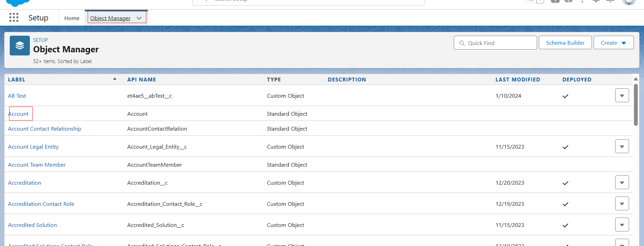644x246 pixels.
Task: Click the Object Manager layers icon
Action: click(x=20, y=46)
